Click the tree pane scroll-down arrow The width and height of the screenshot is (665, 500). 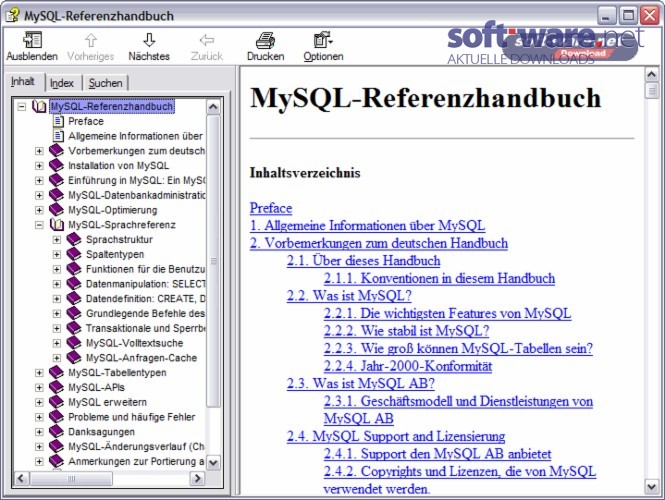click(213, 462)
